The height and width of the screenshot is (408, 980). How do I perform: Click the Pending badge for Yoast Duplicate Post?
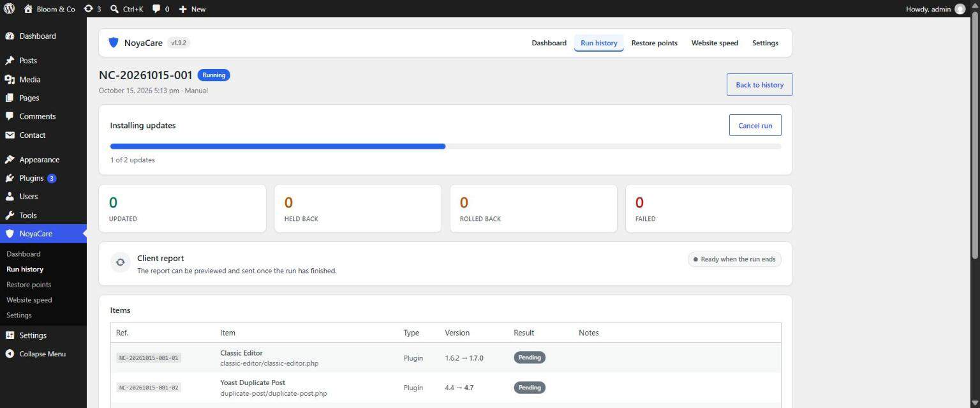(530, 388)
